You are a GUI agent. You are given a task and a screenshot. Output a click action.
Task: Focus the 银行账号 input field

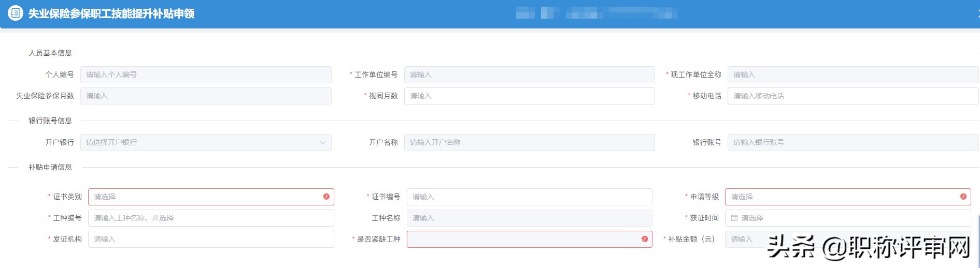[853, 142]
